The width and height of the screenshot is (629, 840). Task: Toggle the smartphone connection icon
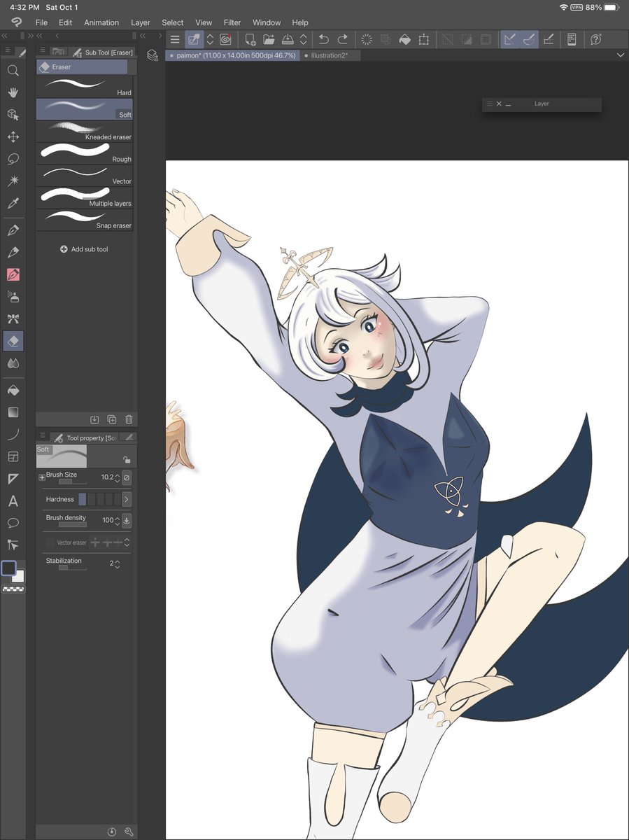pyautogui.click(x=572, y=40)
